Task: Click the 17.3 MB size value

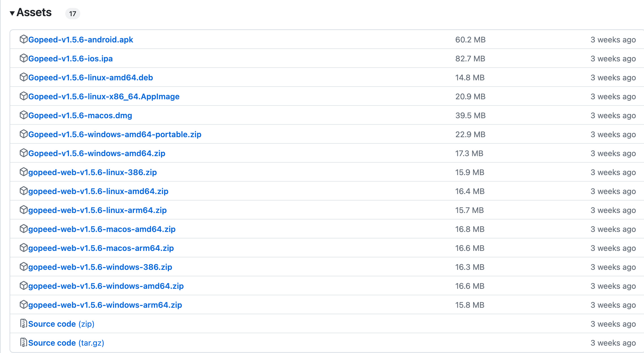Action: point(469,153)
